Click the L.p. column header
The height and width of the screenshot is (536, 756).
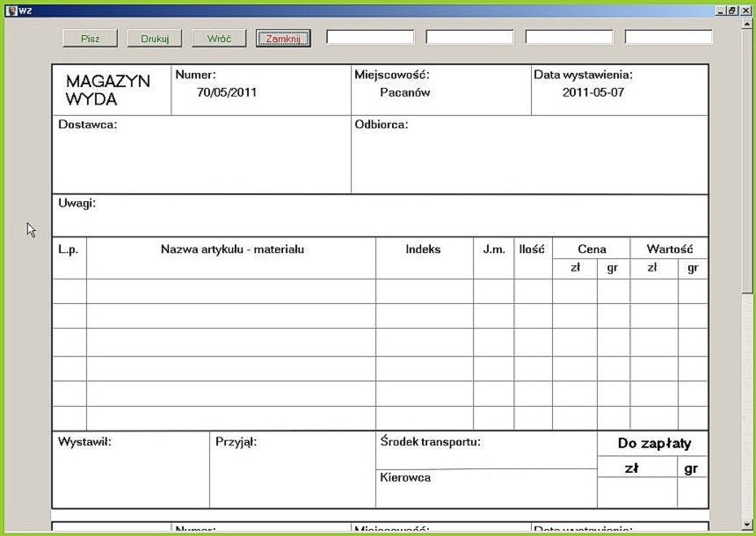68,250
